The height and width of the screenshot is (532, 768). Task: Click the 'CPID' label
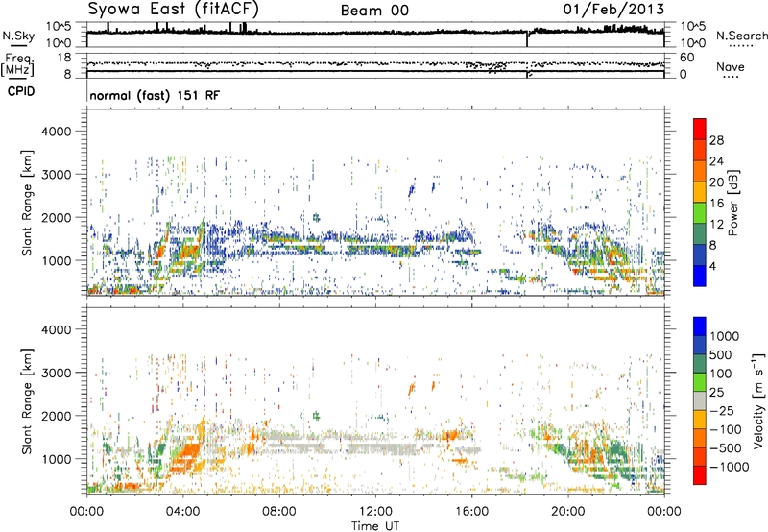tap(21, 91)
